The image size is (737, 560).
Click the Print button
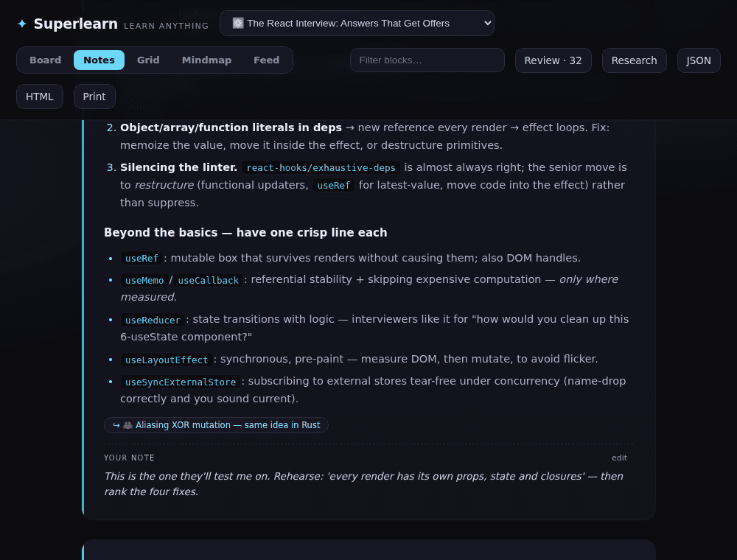[x=94, y=97]
